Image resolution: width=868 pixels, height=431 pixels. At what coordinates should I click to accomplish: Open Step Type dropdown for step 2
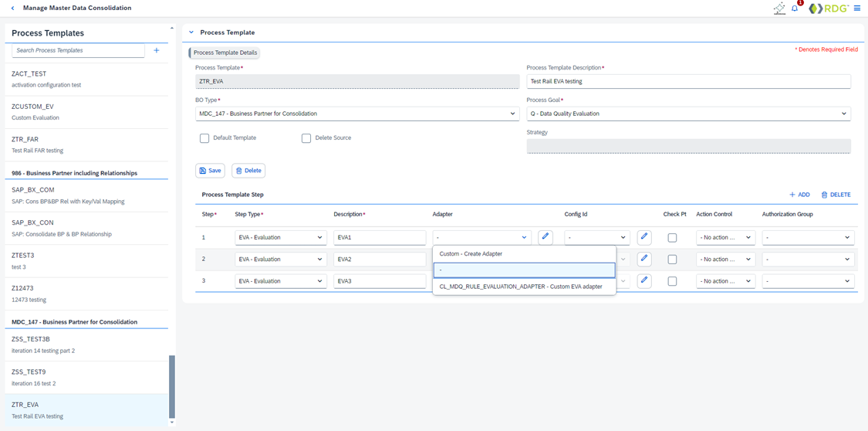pos(281,260)
